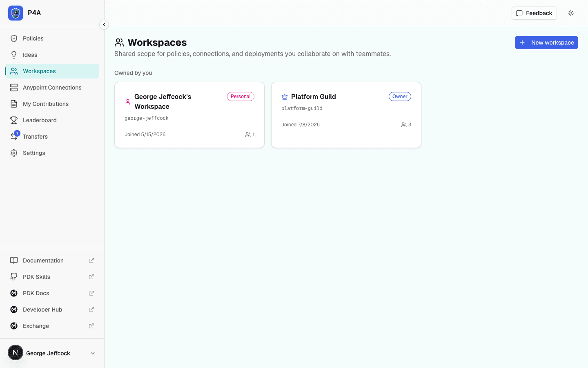This screenshot has width=588, height=368.
Task: Click the crown icon on Platform Guild
Action: [285, 97]
